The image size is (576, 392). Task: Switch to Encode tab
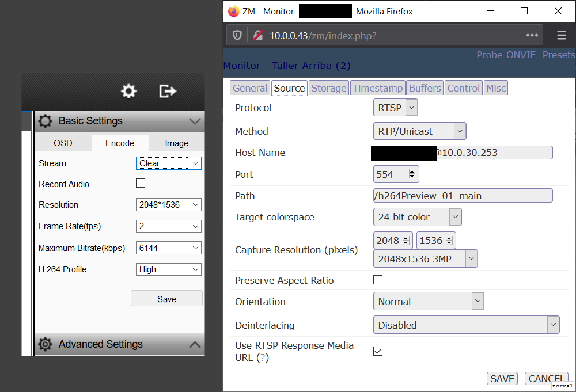120,143
